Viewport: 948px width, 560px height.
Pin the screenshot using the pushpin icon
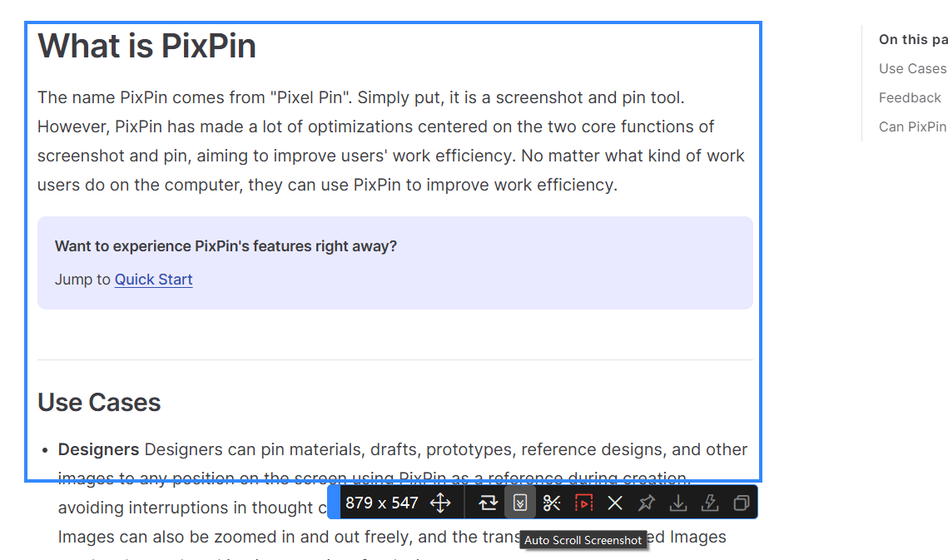point(647,503)
